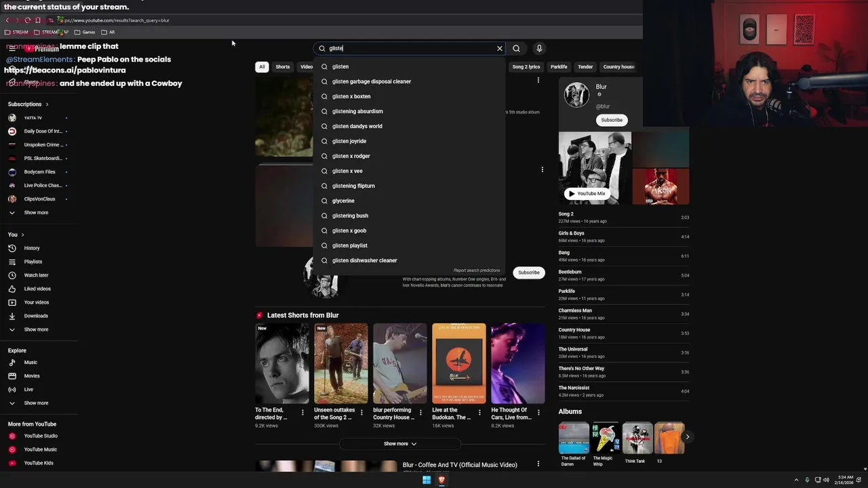Open History in the sidebar

click(32, 248)
